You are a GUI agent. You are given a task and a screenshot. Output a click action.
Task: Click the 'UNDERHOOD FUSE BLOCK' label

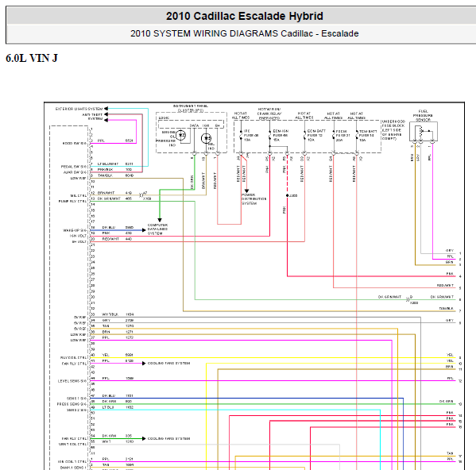(x=393, y=129)
